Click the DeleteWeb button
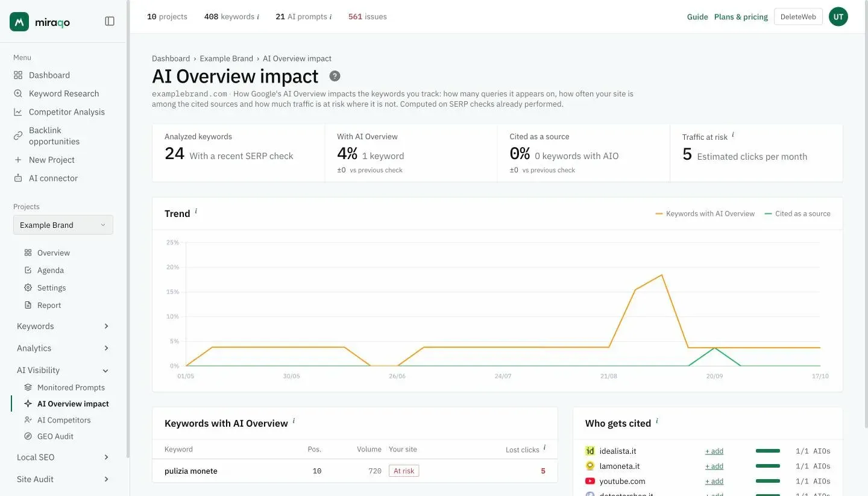The height and width of the screenshot is (496, 868). (x=798, y=17)
